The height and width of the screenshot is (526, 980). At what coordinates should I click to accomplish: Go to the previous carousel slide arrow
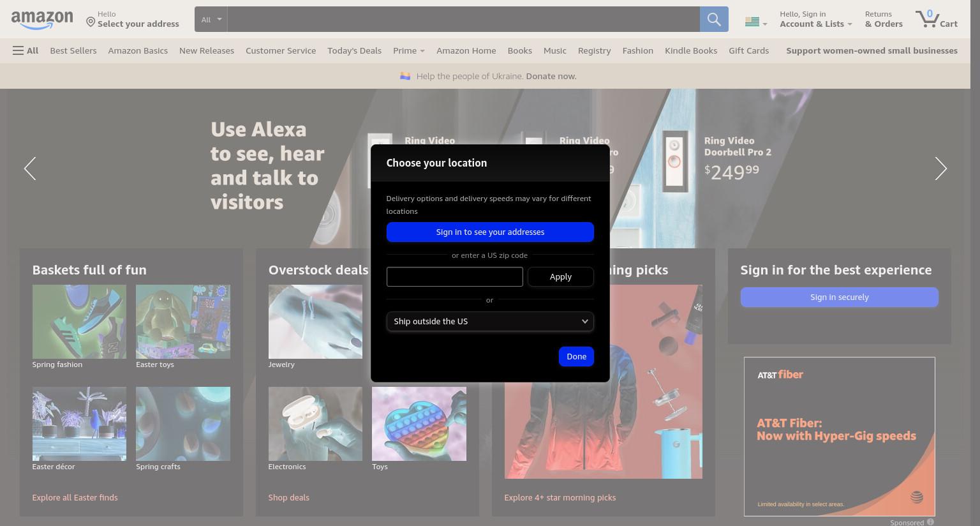click(x=30, y=169)
